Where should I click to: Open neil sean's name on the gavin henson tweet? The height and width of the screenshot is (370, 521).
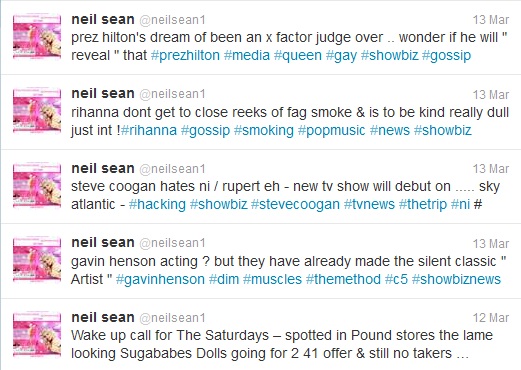103,242
